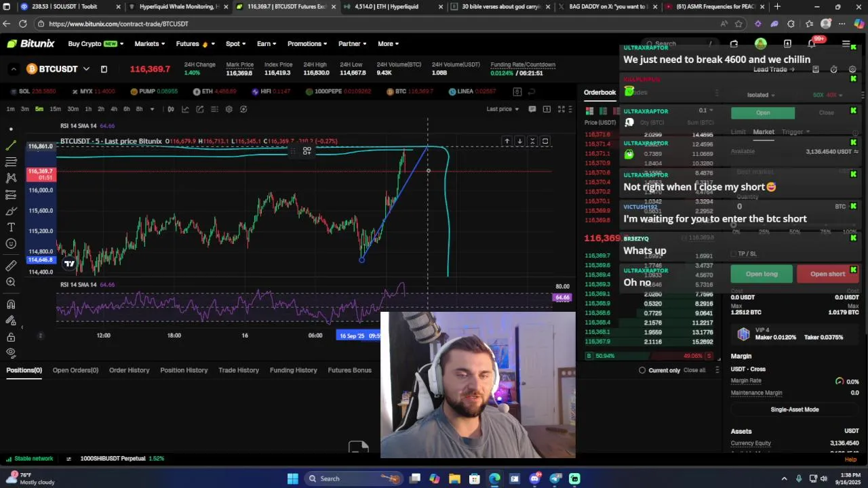The width and height of the screenshot is (868, 488).
Task: Select the 1m timeframe
Action: click(x=10, y=109)
